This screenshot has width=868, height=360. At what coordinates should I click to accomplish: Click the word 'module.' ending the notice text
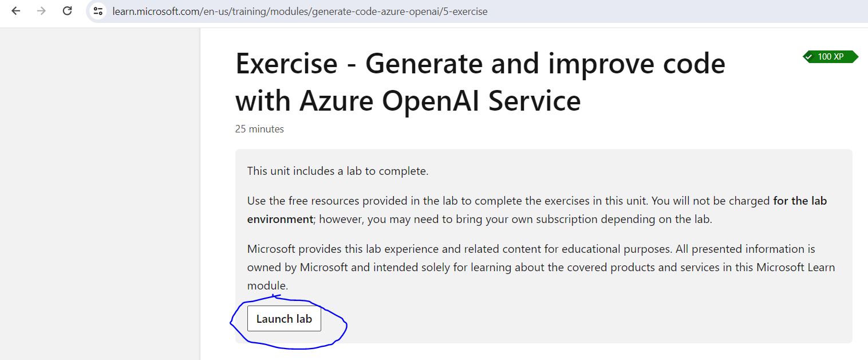click(x=267, y=285)
